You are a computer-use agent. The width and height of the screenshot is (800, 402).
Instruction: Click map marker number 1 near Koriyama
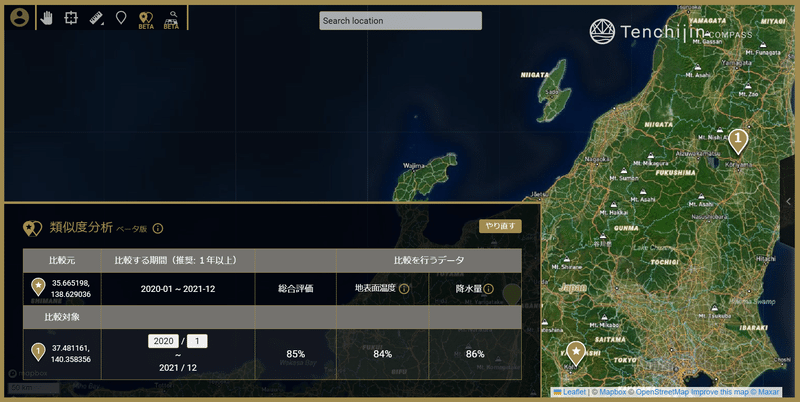738,141
